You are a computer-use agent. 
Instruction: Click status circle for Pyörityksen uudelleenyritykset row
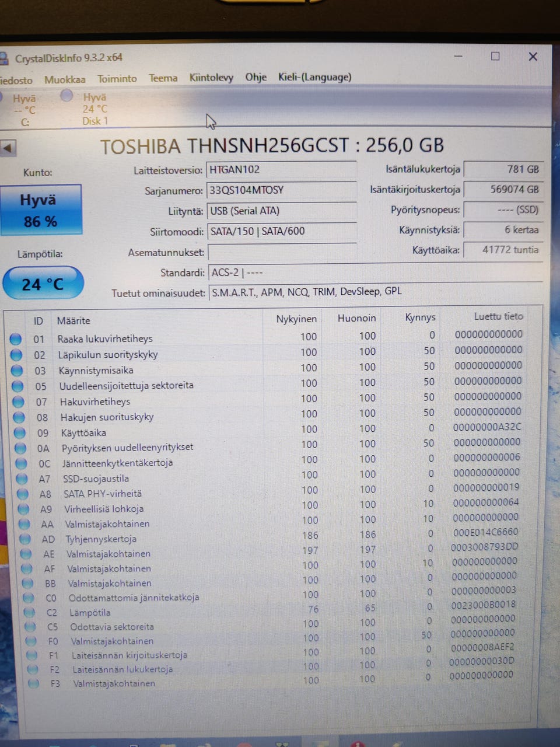(x=20, y=448)
